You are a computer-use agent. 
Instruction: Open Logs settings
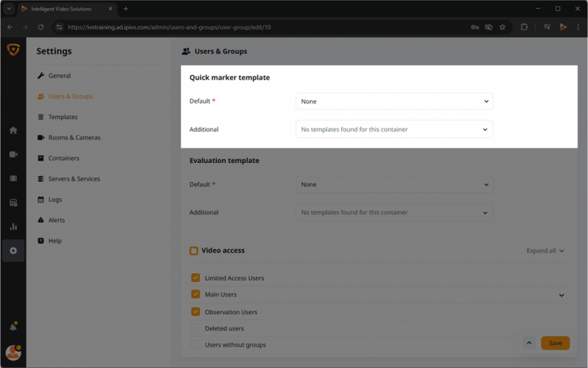tap(54, 199)
